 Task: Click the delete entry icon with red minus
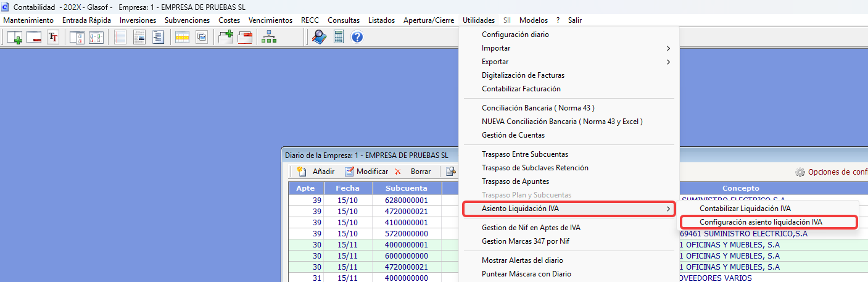33,37
